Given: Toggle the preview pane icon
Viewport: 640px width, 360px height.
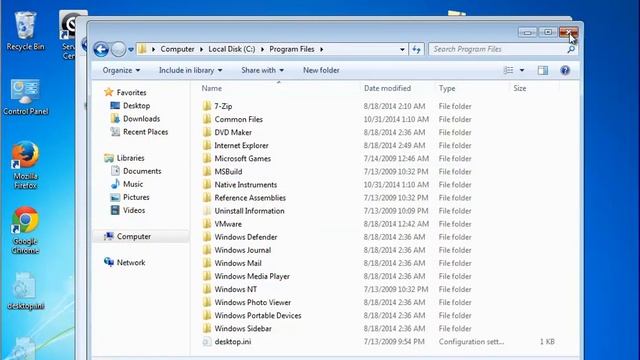Looking at the screenshot, I should 542,70.
